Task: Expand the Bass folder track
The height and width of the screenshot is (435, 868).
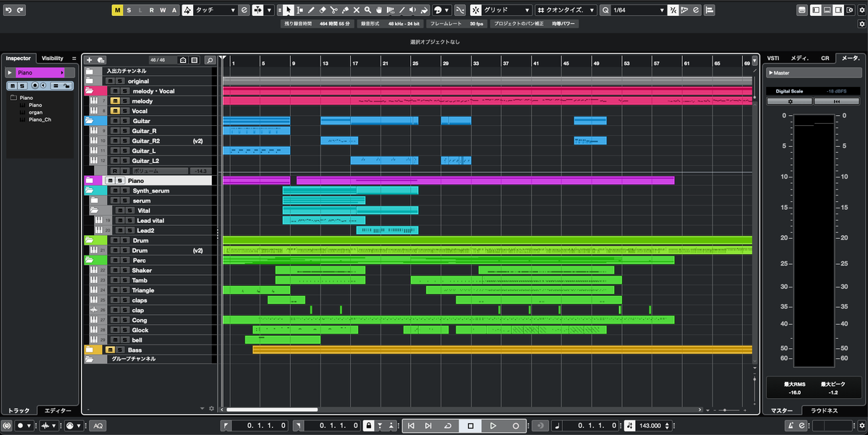Action: (90, 350)
